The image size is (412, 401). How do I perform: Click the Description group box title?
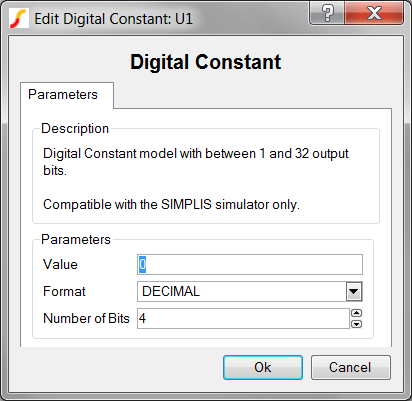[75, 129]
